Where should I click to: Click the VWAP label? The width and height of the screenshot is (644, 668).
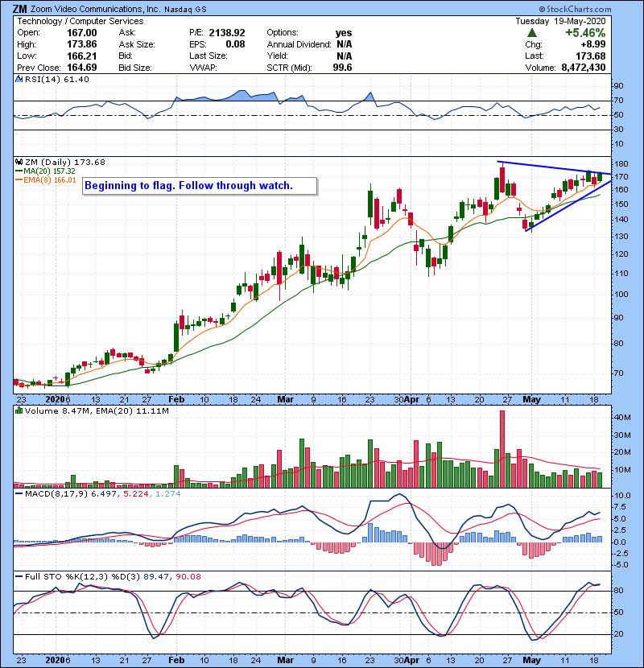(204, 68)
